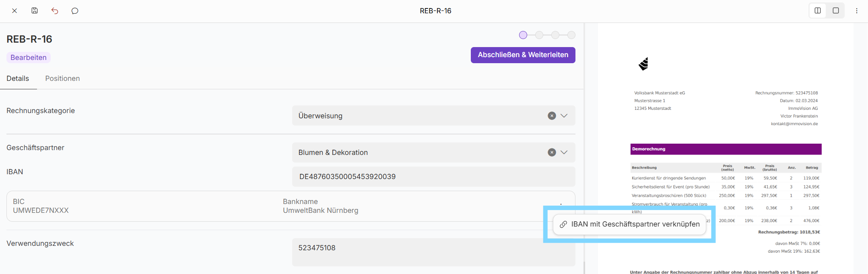Open the Blumen & Dekoration combo box
868x274 pixels.
[x=419, y=152]
